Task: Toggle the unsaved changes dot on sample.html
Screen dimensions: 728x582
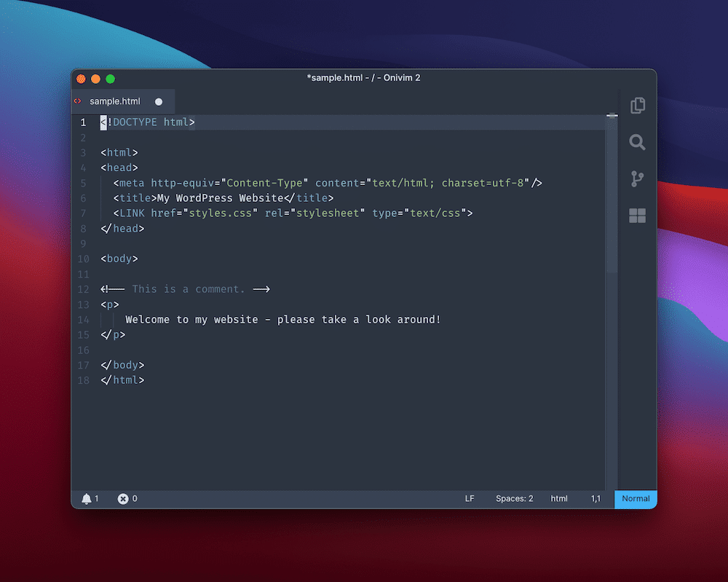Action: point(159,101)
